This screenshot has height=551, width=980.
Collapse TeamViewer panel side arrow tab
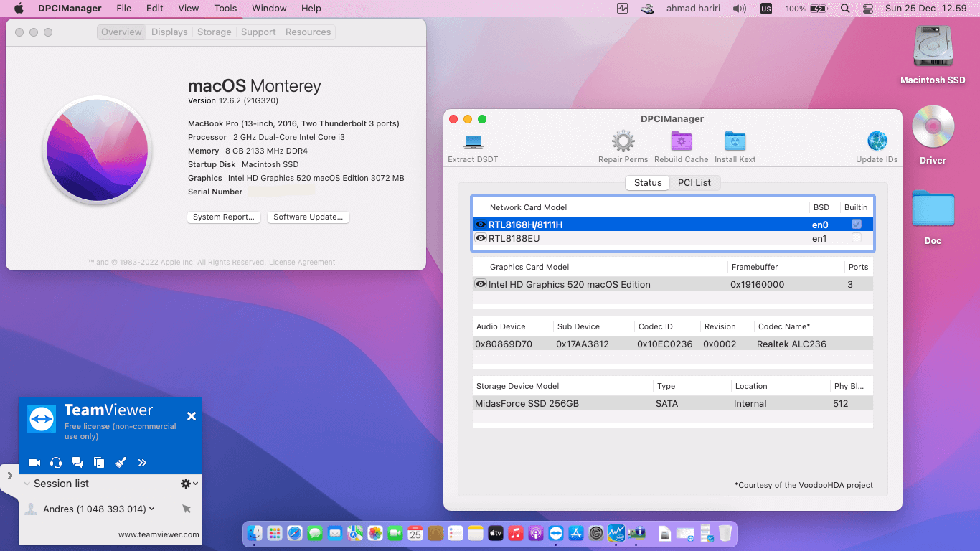[9, 476]
